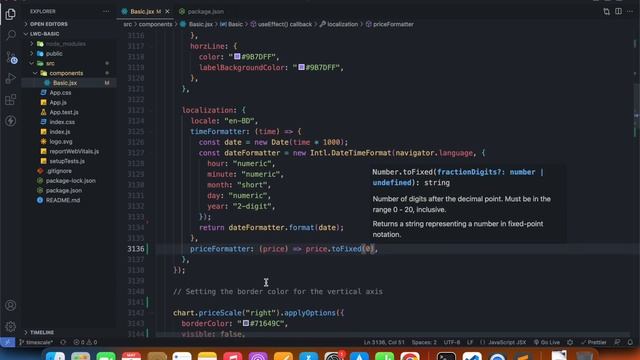The width and height of the screenshot is (640, 360).
Task: Close the Basic.jsx tab
Action: tap(167, 11)
